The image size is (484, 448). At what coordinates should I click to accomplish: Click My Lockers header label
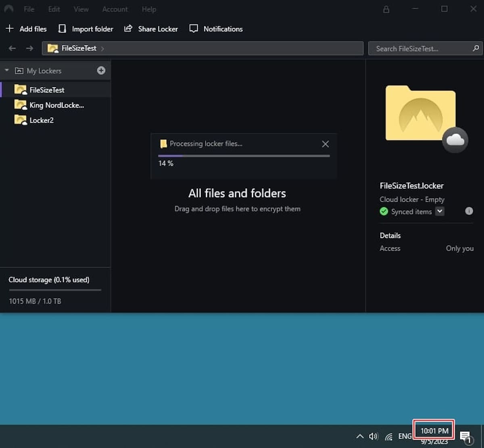[44, 71]
